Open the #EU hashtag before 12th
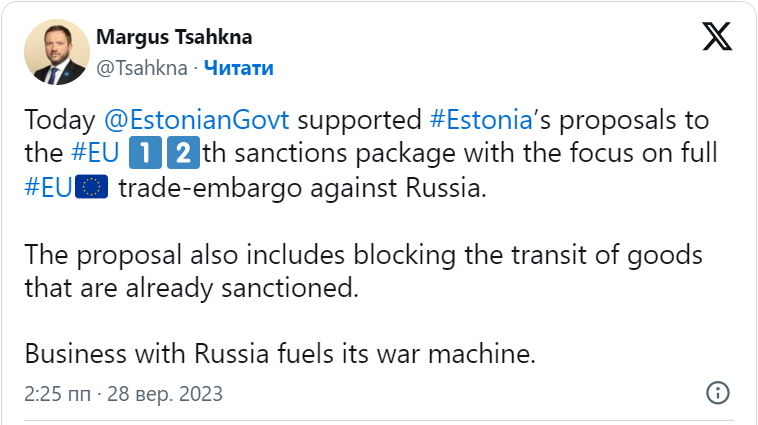 95,153
